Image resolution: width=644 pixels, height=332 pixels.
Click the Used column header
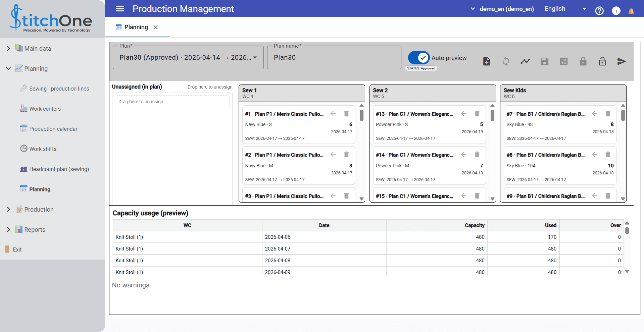click(x=524, y=225)
